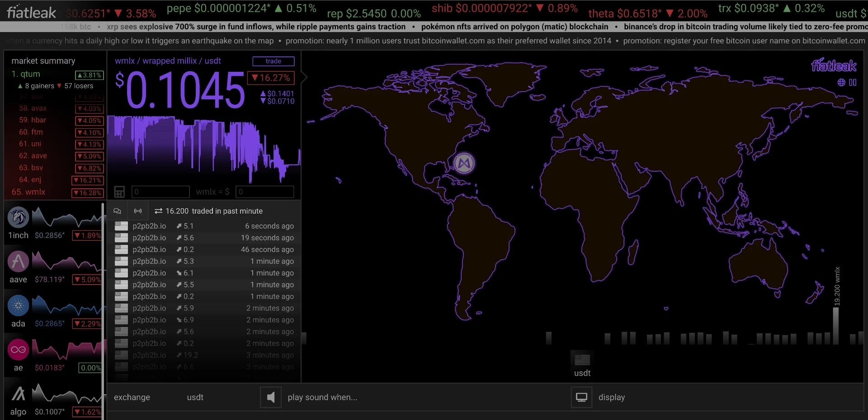Image resolution: width=868 pixels, height=420 pixels.
Task: Click the aave coin icon
Action: (18, 261)
